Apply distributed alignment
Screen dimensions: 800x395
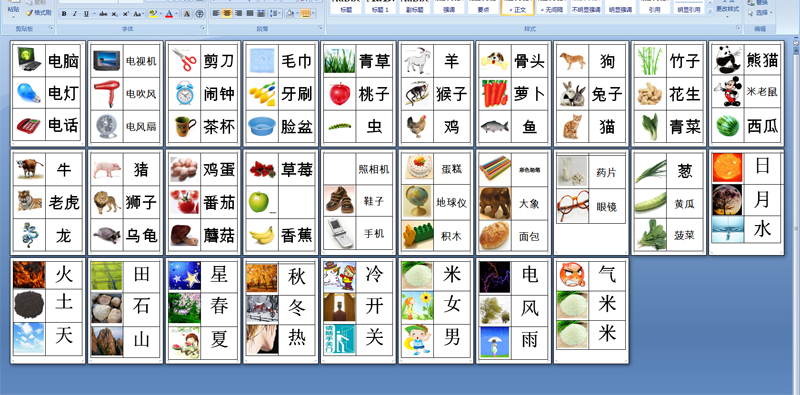261,13
